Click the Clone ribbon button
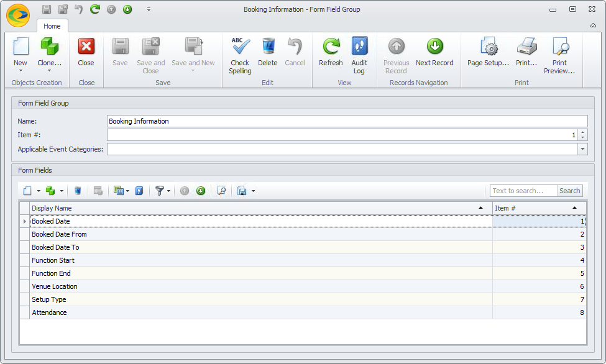606x364 pixels. 50,52
